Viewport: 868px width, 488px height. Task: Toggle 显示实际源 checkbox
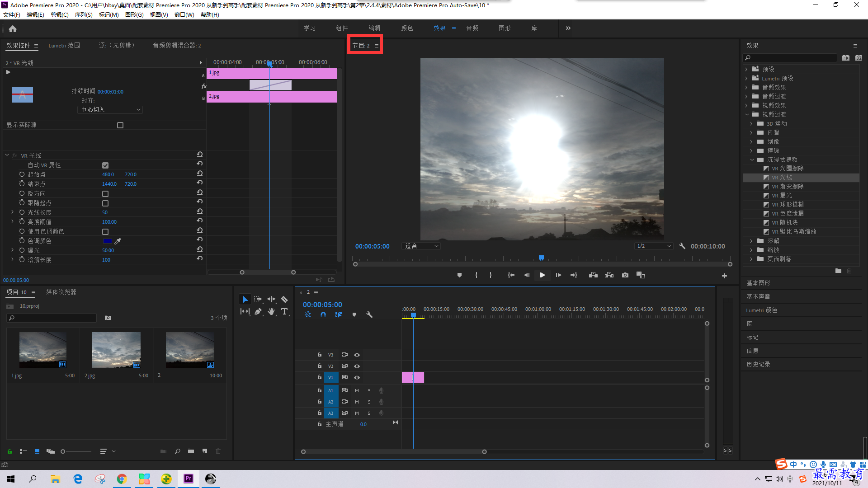pos(120,125)
